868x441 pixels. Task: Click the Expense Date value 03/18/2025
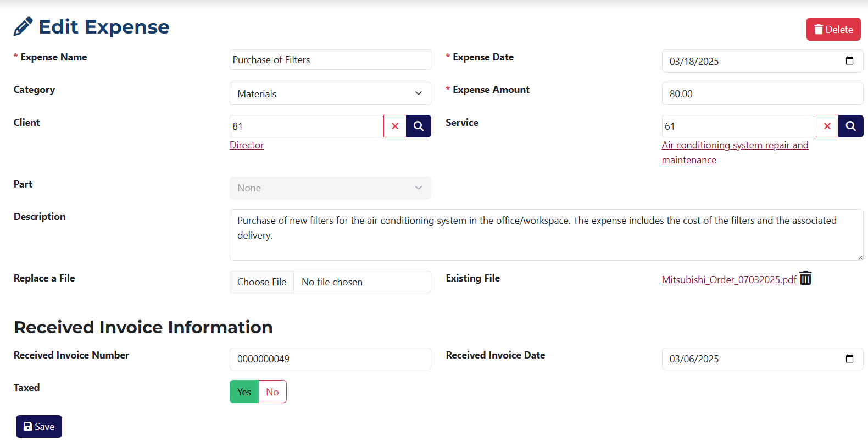tap(694, 62)
